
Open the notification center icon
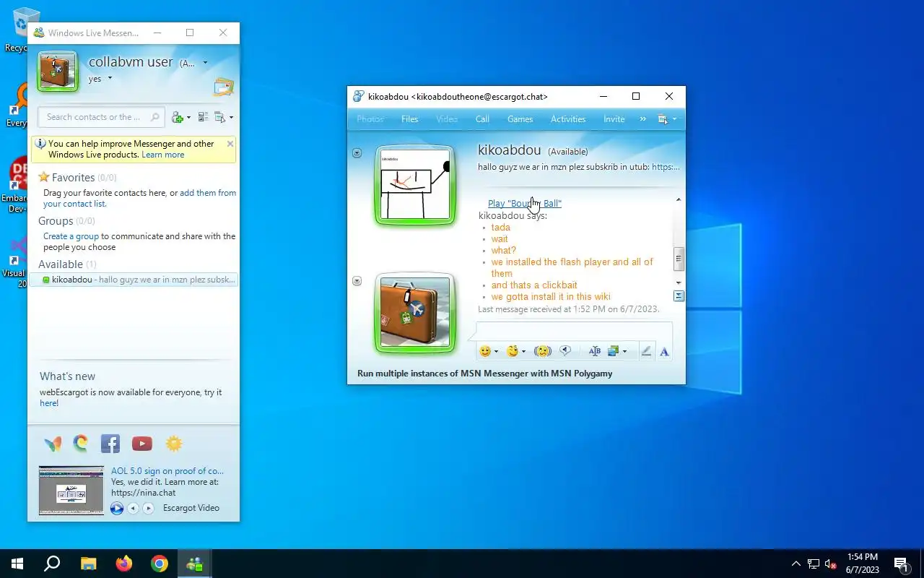(x=902, y=564)
